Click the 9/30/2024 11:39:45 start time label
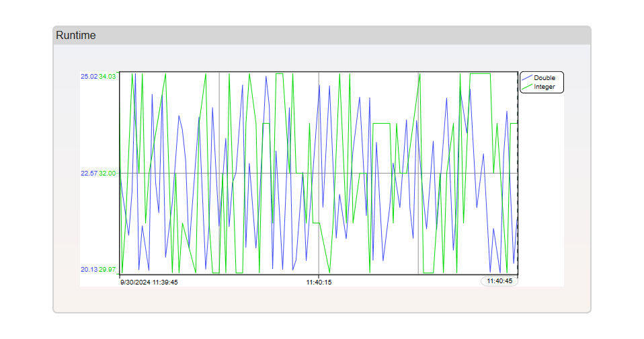The width and height of the screenshot is (644, 339). click(x=149, y=282)
